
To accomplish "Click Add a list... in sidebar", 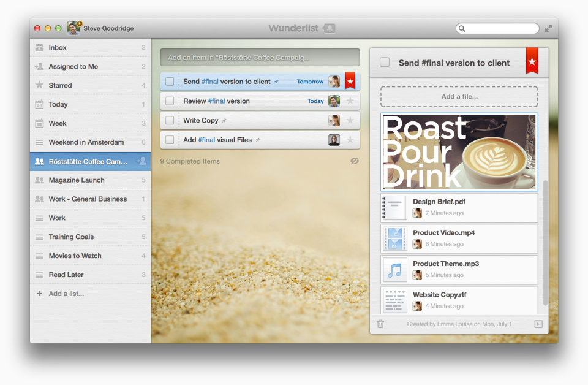I will click(63, 294).
